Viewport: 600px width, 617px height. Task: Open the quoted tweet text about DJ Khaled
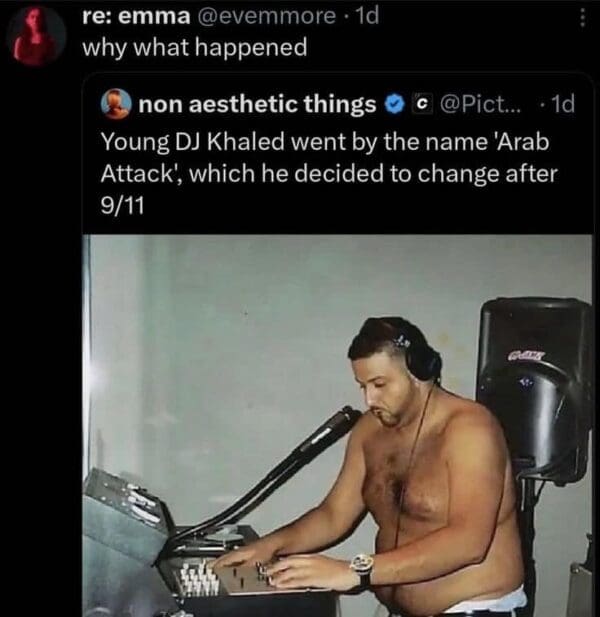coord(329,174)
